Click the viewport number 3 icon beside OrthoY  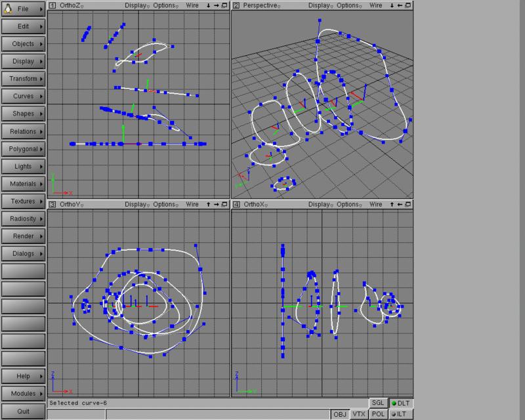pyautogui.click(x=52, y=204)
